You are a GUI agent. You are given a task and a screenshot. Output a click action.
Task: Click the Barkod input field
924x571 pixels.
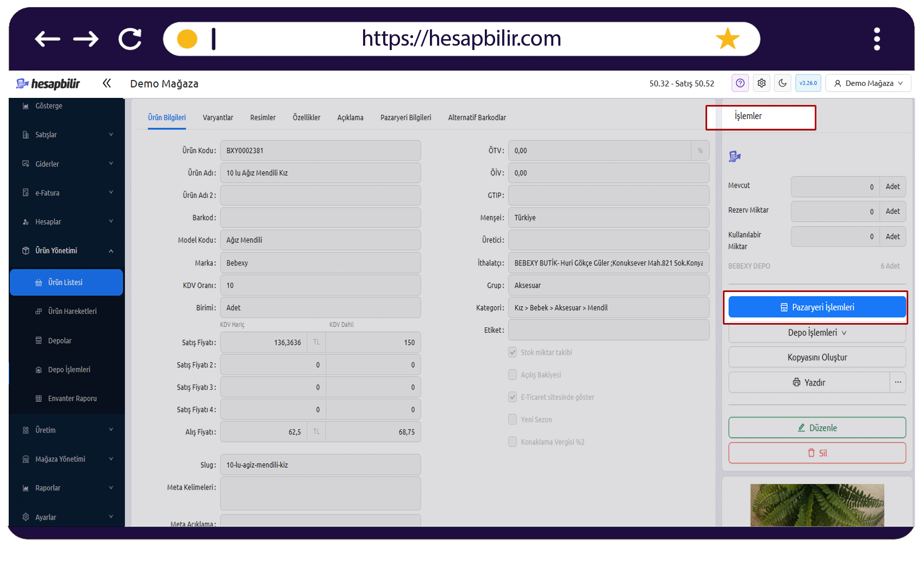point(320,218)
